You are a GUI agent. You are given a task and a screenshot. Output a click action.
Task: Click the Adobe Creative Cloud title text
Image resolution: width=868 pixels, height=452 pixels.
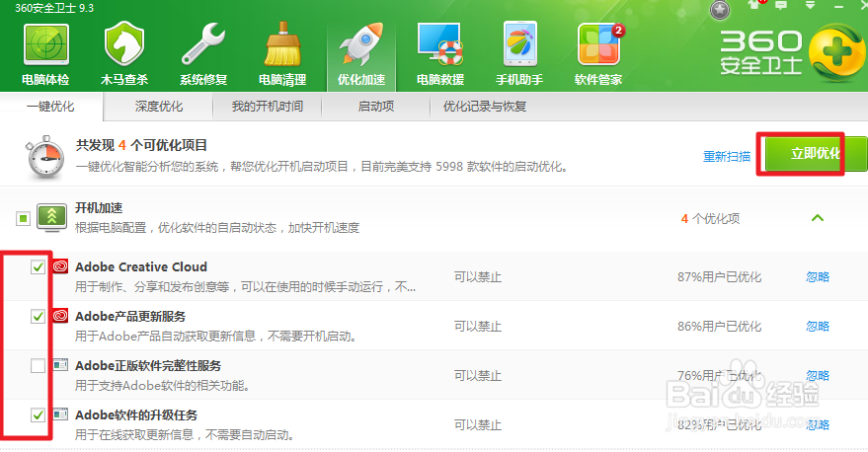141,266
